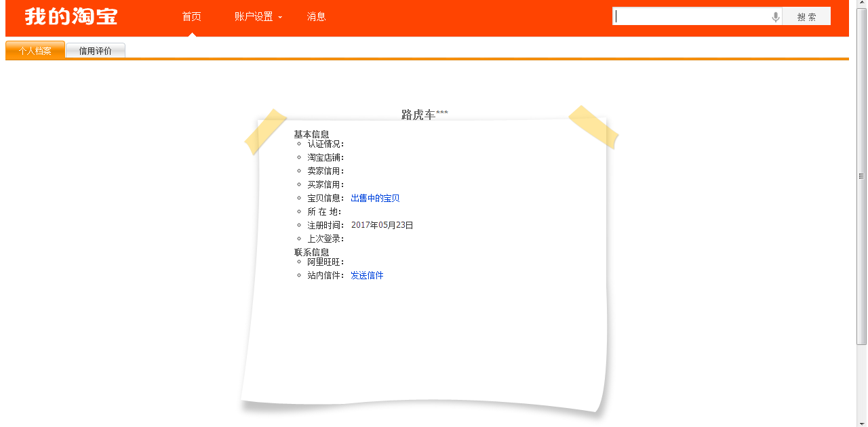Focus the search input field
This screenshot has height=427, width=868.
tap(692, 17)
